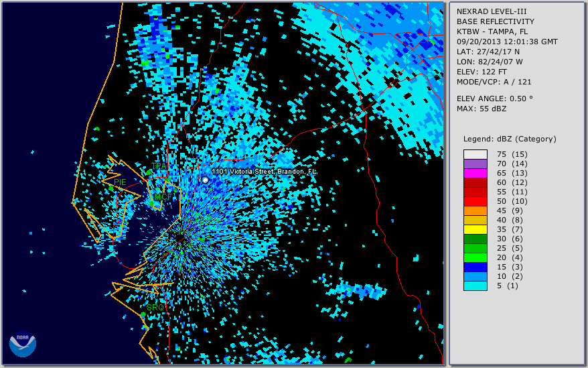Click the 'MAX: 55 dBZ' text
This screenshot has height=368, width=588.
(482, 109)
